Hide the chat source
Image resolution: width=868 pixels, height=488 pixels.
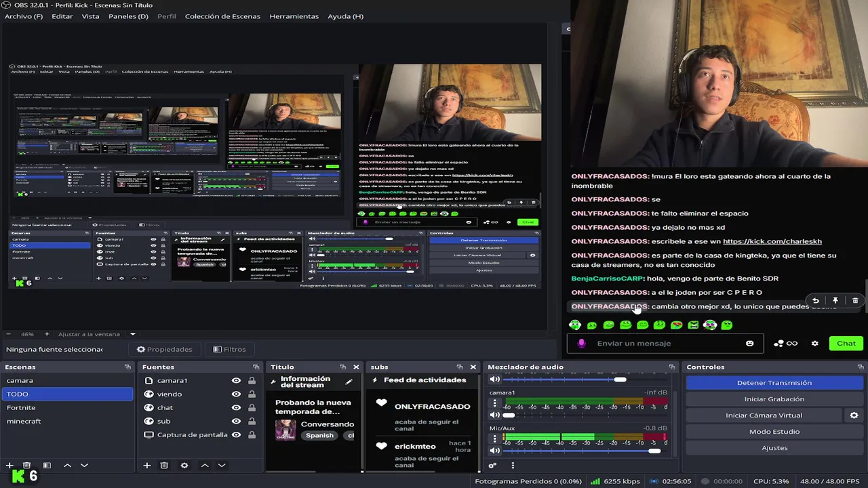point(236,408)
